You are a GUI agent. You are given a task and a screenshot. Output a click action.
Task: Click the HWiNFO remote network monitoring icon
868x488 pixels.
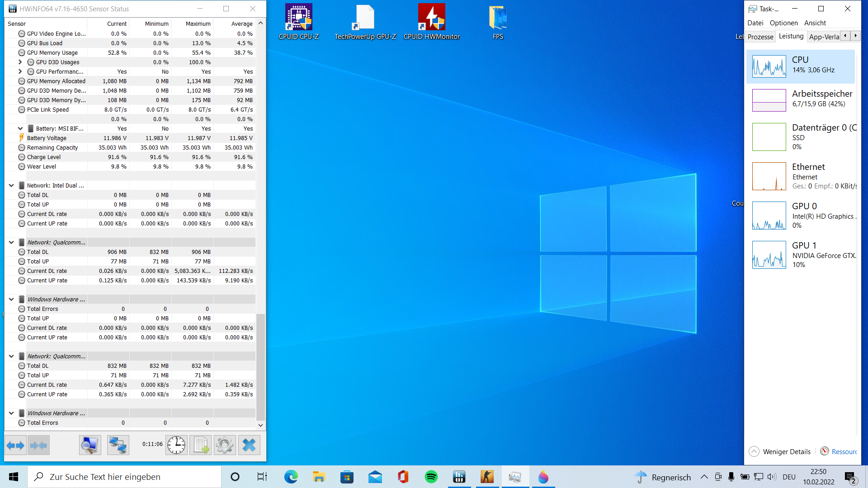point(118,446)
